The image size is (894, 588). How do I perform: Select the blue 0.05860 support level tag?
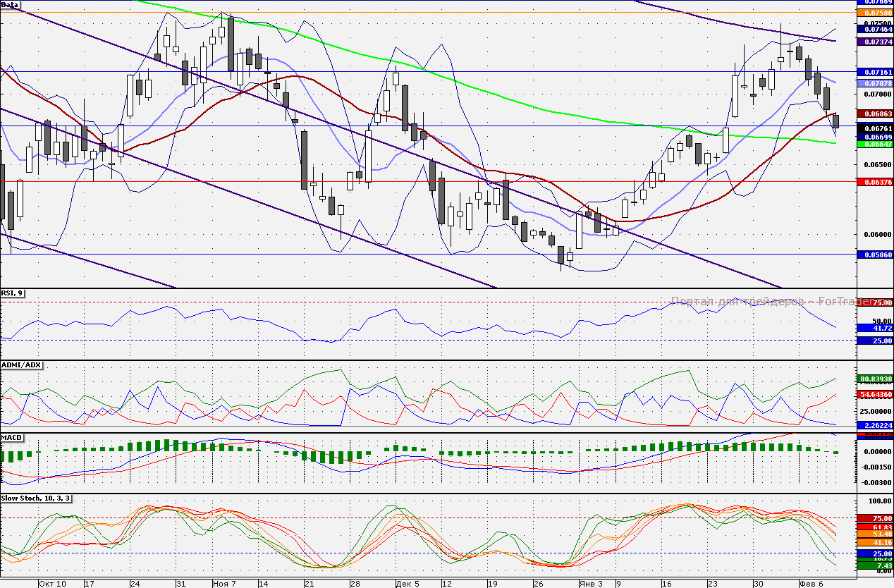[x=874, y=255]
